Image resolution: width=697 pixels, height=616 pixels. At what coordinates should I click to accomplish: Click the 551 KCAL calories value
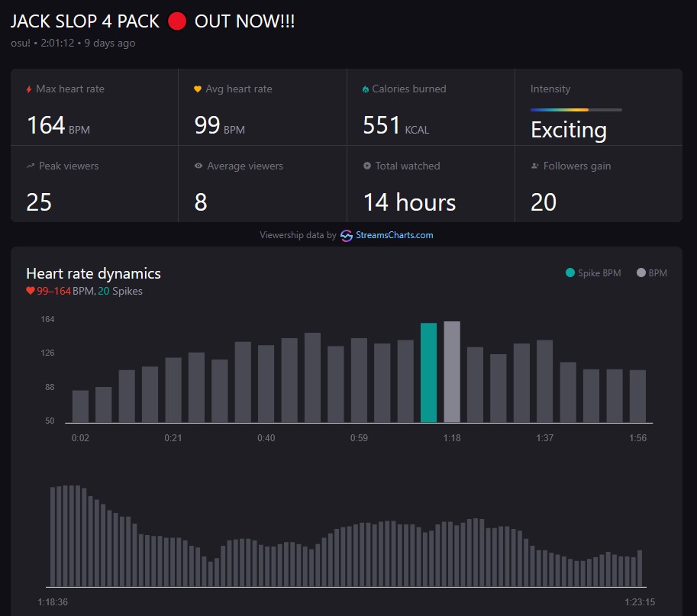point(396,125)
